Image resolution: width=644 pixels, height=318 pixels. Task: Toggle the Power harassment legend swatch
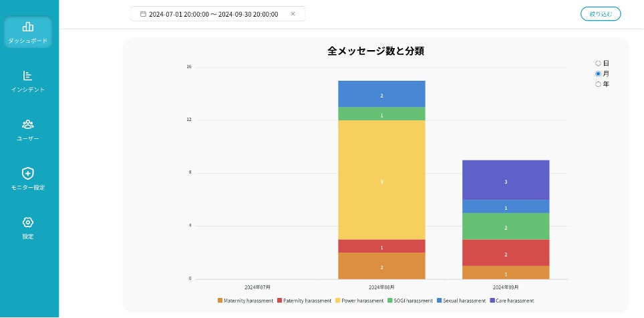click(x=338, y=301)
